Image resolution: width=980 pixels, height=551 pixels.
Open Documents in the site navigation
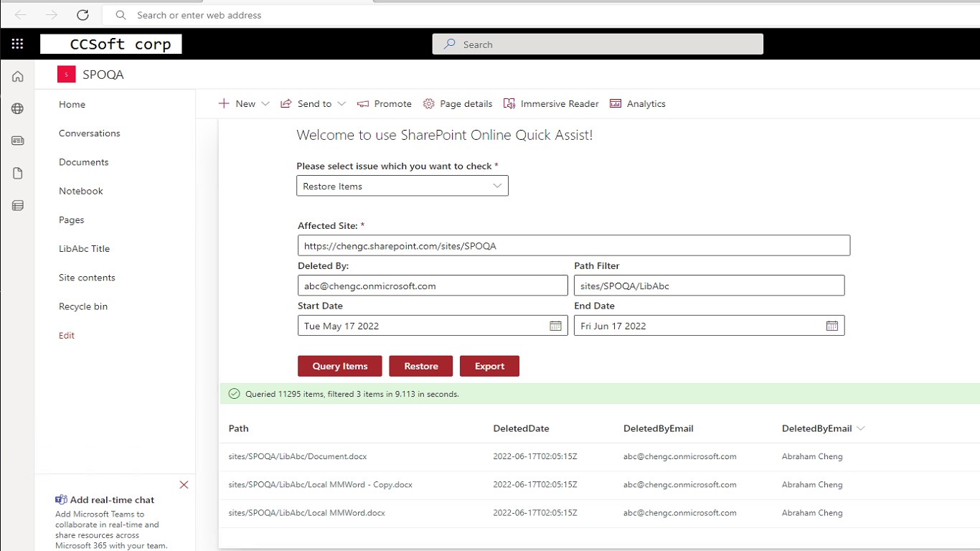[84, 162]
